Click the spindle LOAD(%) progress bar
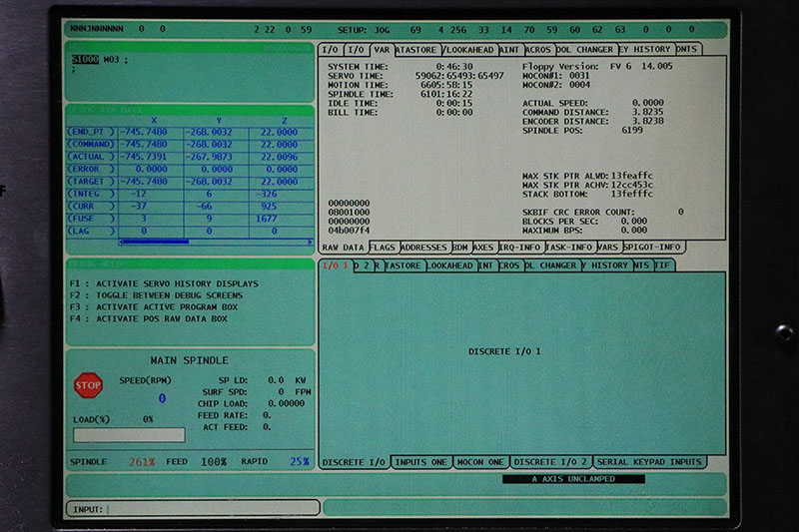The height and width of the screenshot is (532, 799). [129, 435]
